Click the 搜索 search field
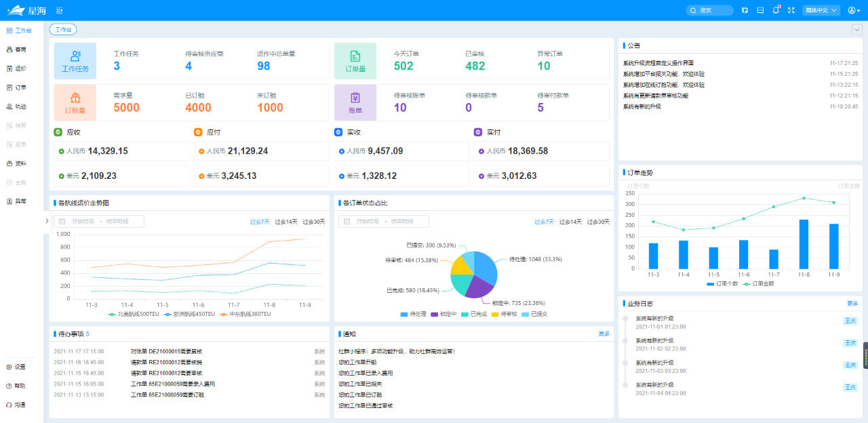868x423 pixels. [709, 10]
